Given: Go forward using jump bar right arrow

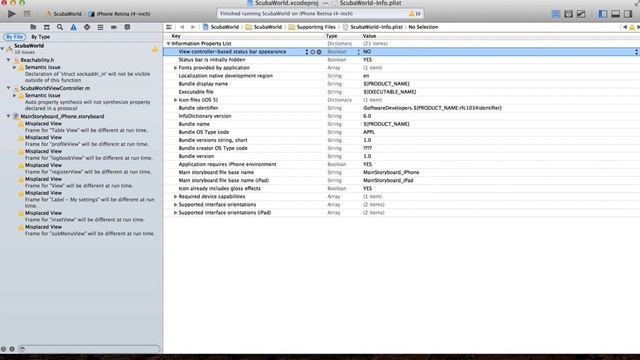Looking at the screenshot, I should (x=193, y=27).
